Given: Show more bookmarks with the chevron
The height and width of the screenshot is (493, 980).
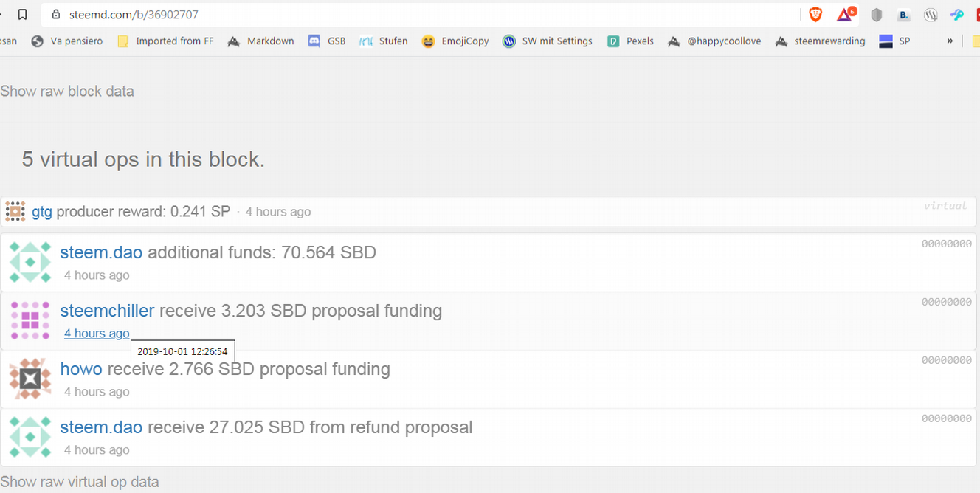Looking at the screenshot, I should 950,41.
